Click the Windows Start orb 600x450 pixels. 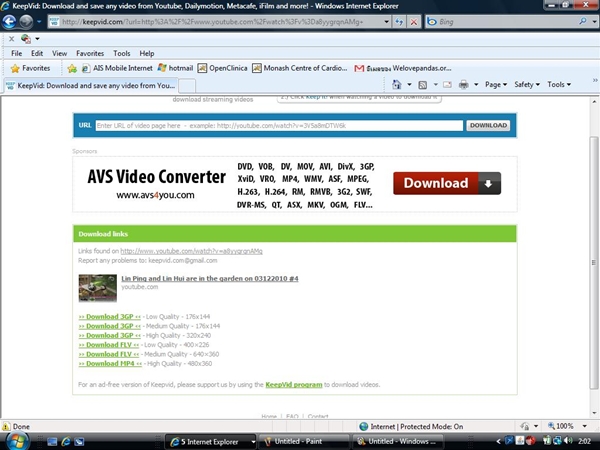coord(17,441)
